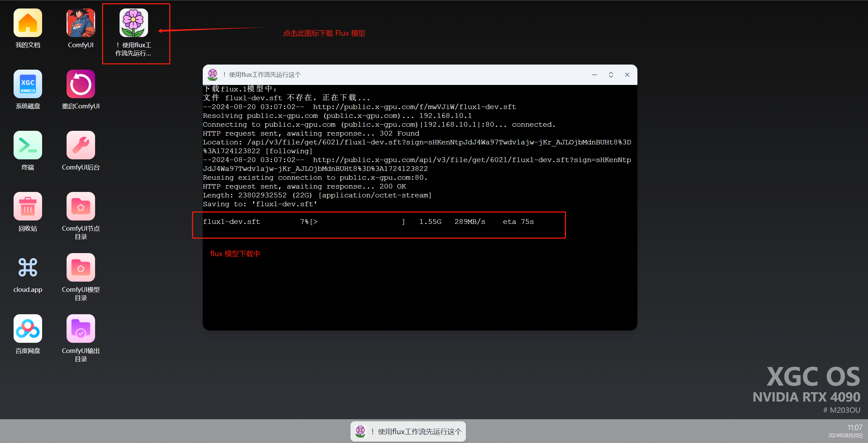
Task: Click the 'Location: /api/v3/file/get' terminal line
Action: (x=417, y=147)
